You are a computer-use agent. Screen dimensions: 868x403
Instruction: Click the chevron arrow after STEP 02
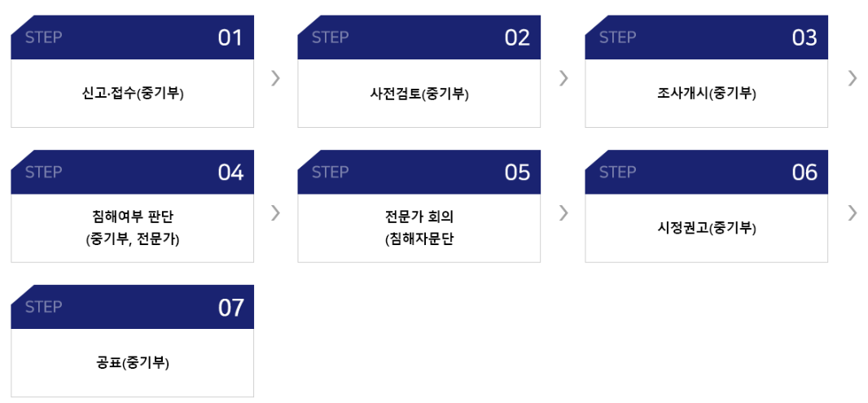pyautogui.click(x=563, y=79)
